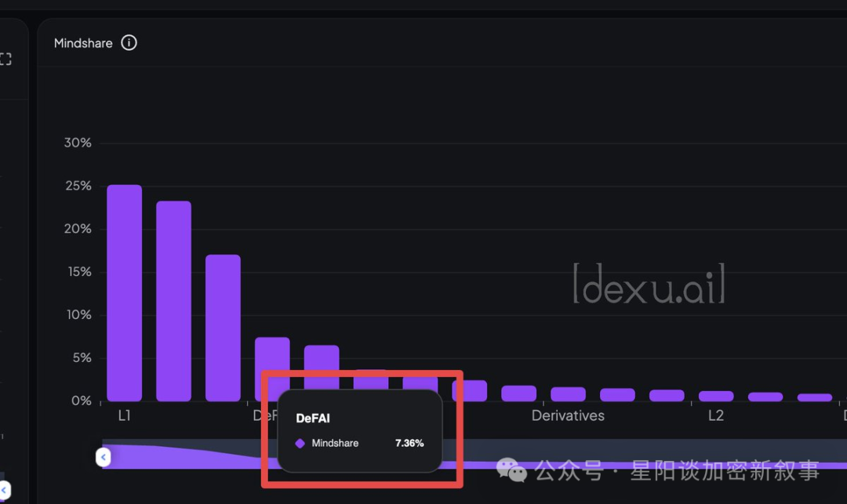Click the dexu.ai watermark logo

click(x=649, y=284)
